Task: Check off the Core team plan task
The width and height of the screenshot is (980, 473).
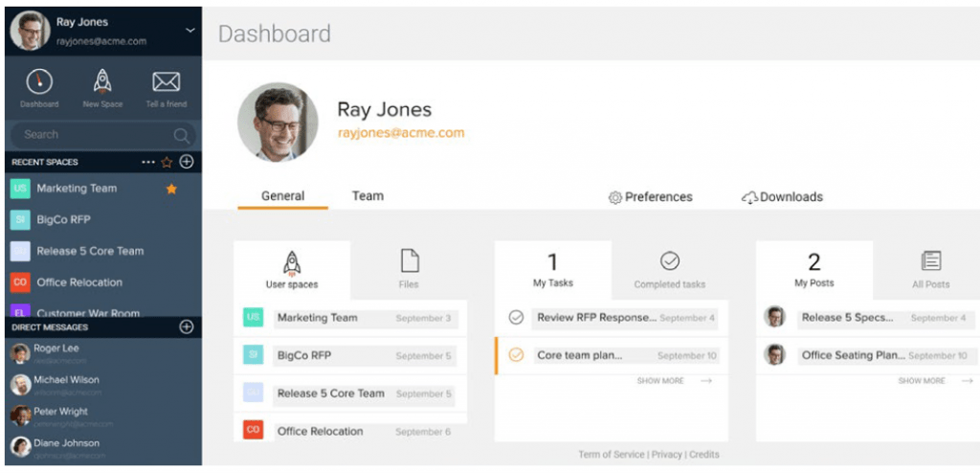Action: 516,355
